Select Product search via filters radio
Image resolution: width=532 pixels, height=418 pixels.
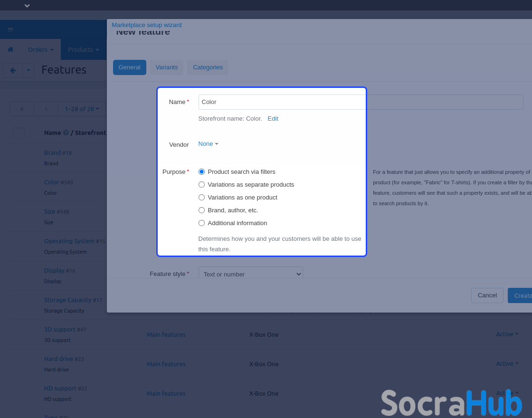(201, 172)
